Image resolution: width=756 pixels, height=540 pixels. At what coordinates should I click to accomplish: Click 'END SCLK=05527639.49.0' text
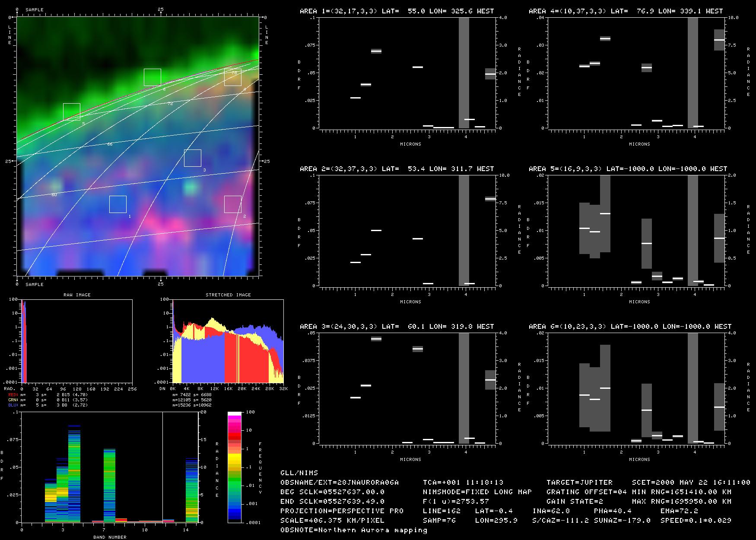coord(332,502)
